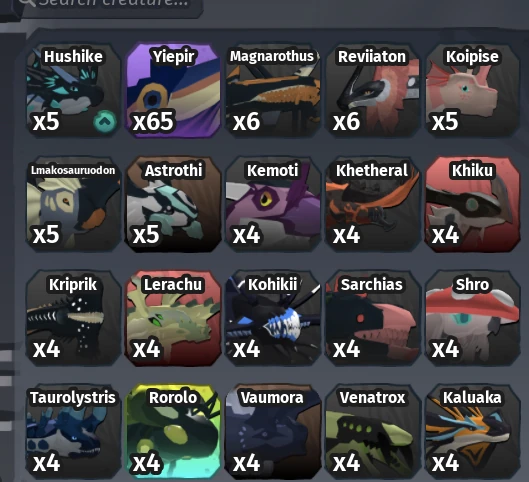Choose the Shro mushroom creature

[472, 318]
